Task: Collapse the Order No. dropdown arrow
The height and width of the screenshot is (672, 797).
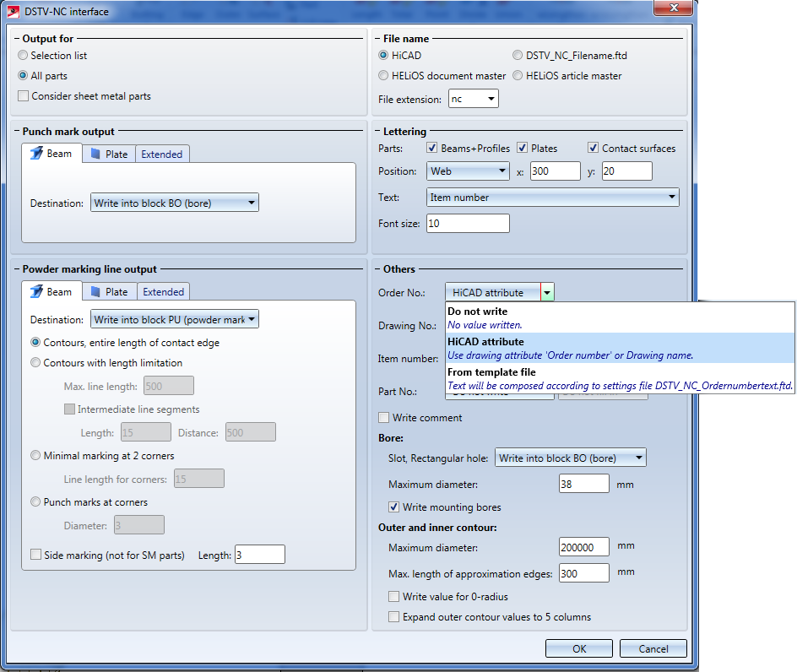Action: pyautogui.click(x=547, y=292)
